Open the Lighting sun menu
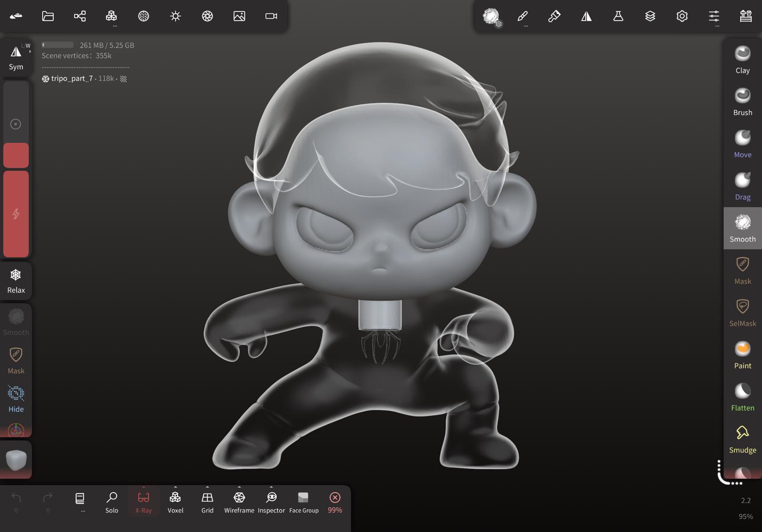Viewport: 762px width, 532px height. 175,16
